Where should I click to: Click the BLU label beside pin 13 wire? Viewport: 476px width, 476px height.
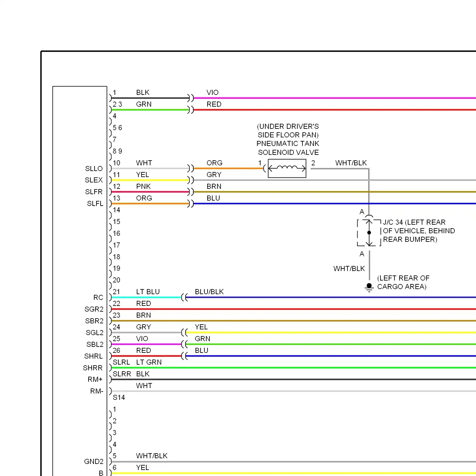[213, 198]
